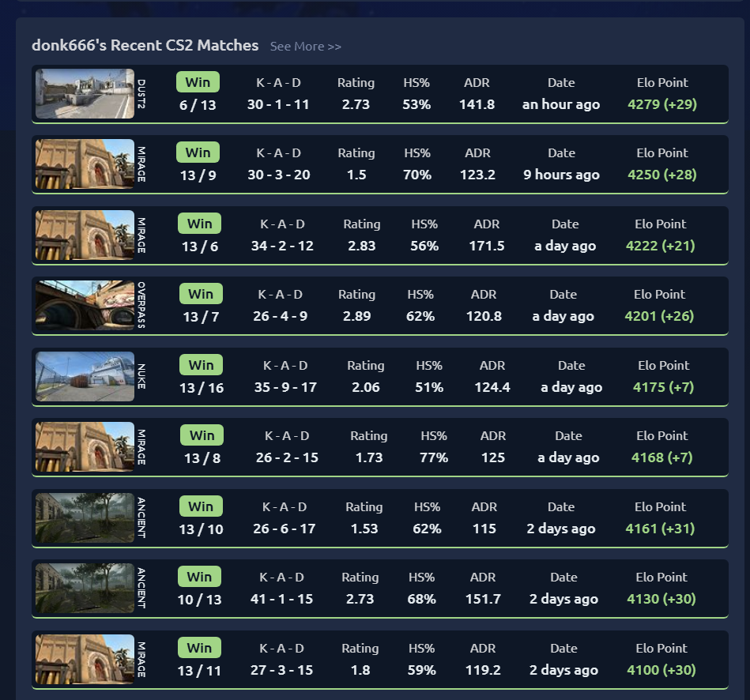Click the Win badge above the 13 / 7 score
Viewport: 750px width, 700px height.
201,294
